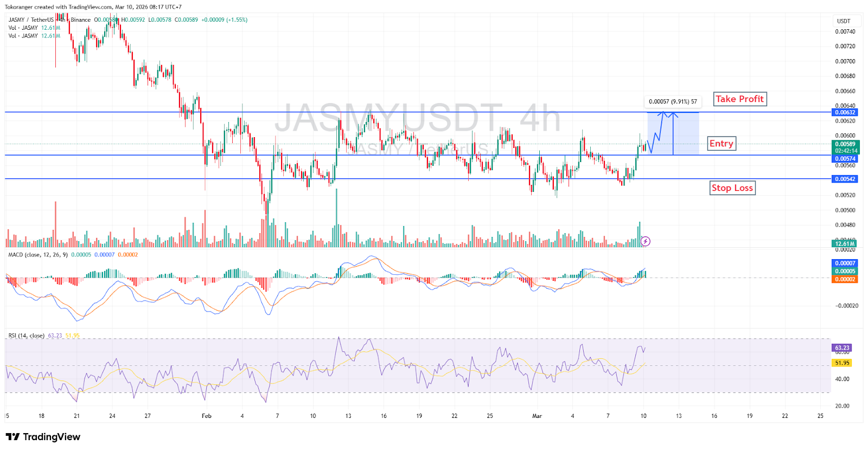Viewport: 868px width, 451px height.
Task: Click the 0.00574 entry level price tag
Action: (845, 159)
